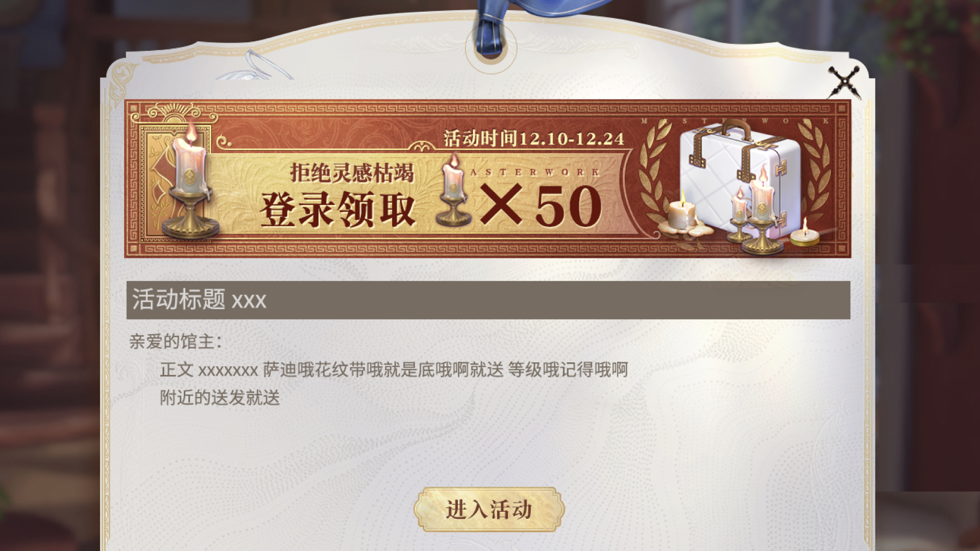Click the body text starting with 正文
This screenshot has height=551, width=980.
394,369
